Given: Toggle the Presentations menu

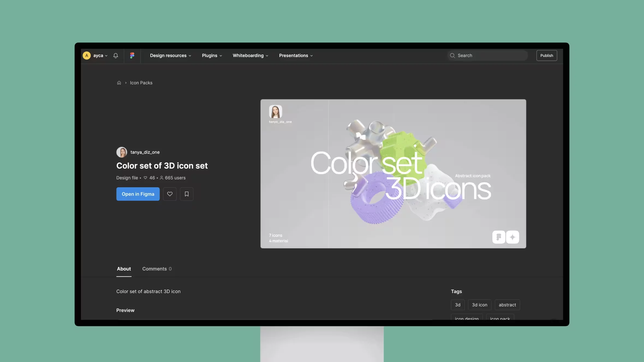Looking at the screenshot, I should (296, 55).
